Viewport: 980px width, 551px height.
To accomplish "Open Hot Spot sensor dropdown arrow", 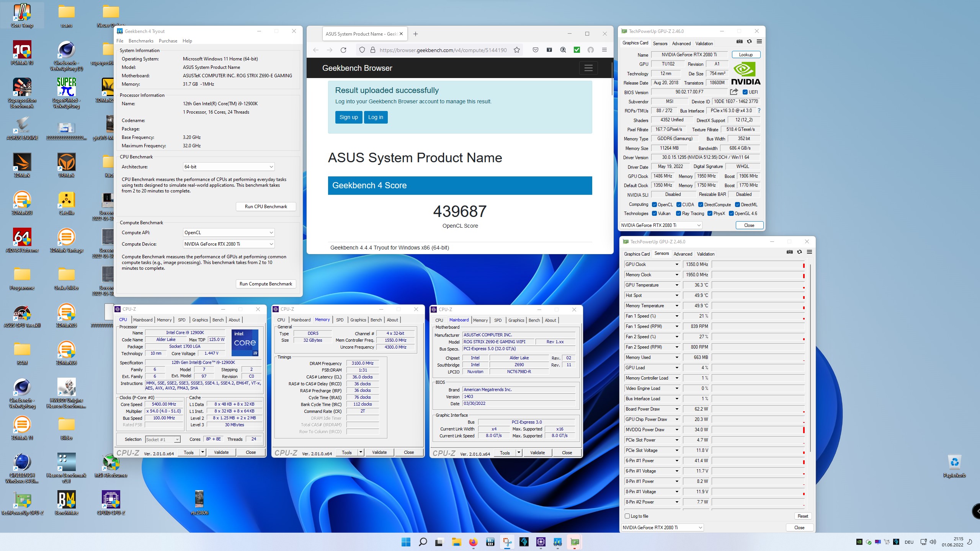I will click(x=677, y=295).
